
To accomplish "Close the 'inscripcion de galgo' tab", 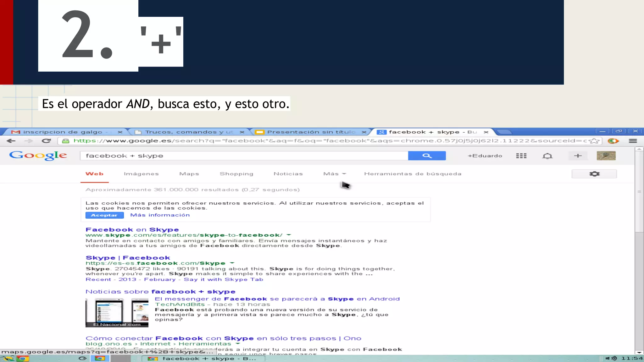I will coord(120,132).
